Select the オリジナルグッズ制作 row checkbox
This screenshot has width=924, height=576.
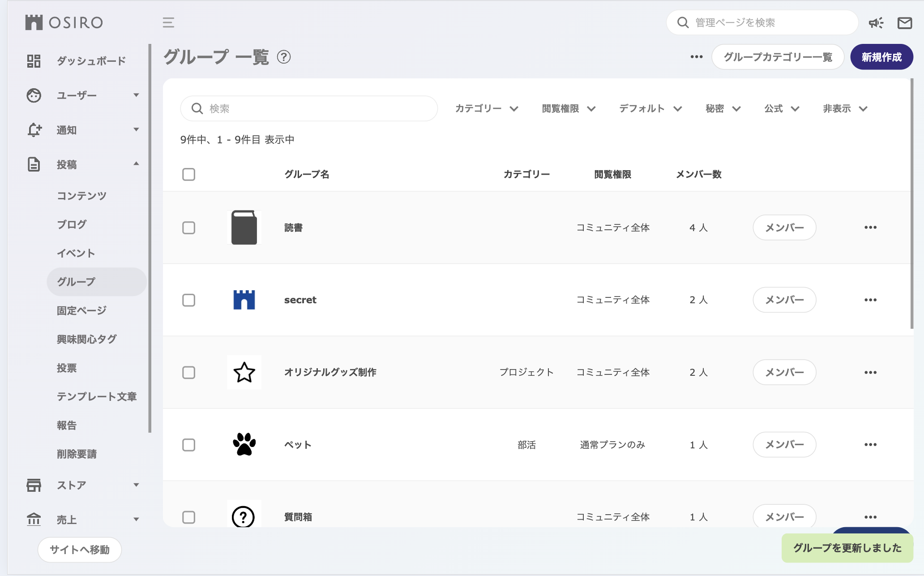pyautogui.click(x=188, y=372)
